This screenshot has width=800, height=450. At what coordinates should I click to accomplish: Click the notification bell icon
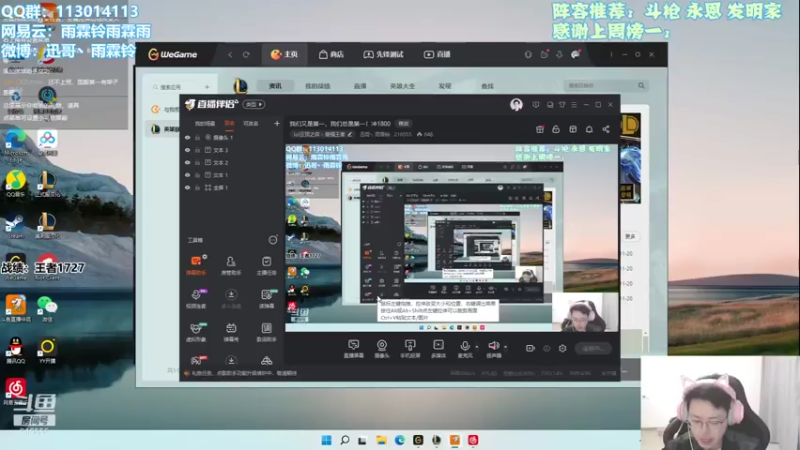click(589, 129)
